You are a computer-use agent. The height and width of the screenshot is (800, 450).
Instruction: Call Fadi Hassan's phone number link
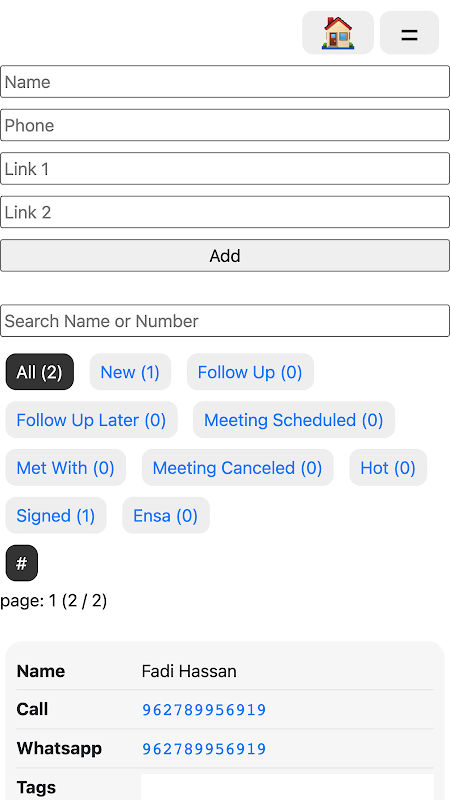click(x=204, y=710)
